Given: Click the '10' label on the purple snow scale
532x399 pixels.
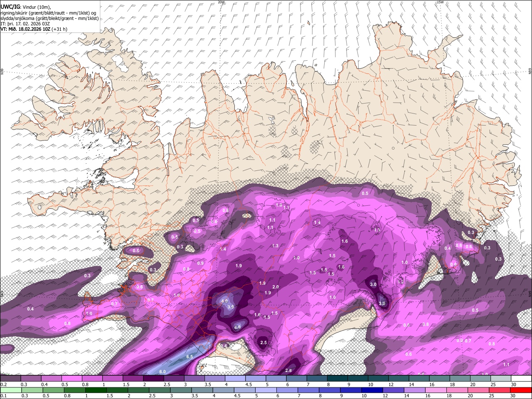Looking at the screenshot, I should coord(370,385).
